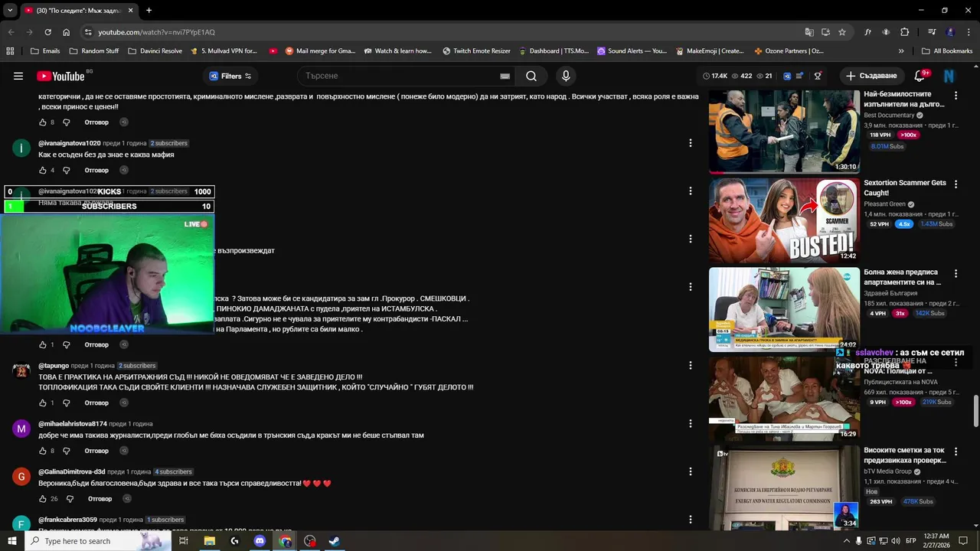Open the Ozone Partners bookmark
This screenshot has width=980, height=551.
point(789,51)
